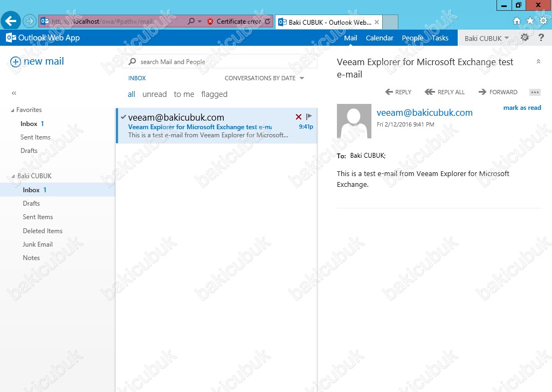The width and height of the screenshot is (552, 392).
Task: Collapse the Baki CUBUK mailbox tree
Action: [x=13, y=177]
